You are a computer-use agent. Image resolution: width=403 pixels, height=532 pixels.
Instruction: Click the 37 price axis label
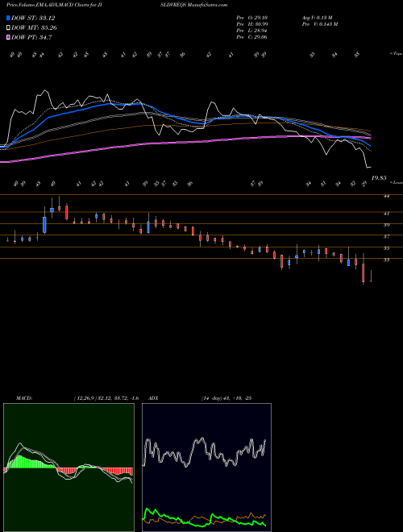click(387, 236)
